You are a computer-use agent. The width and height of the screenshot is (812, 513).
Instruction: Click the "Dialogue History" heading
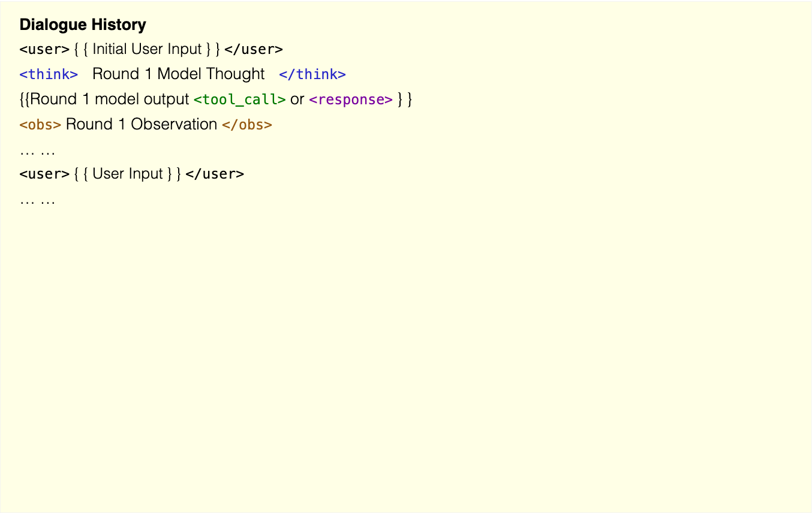[x=83, y=25]
